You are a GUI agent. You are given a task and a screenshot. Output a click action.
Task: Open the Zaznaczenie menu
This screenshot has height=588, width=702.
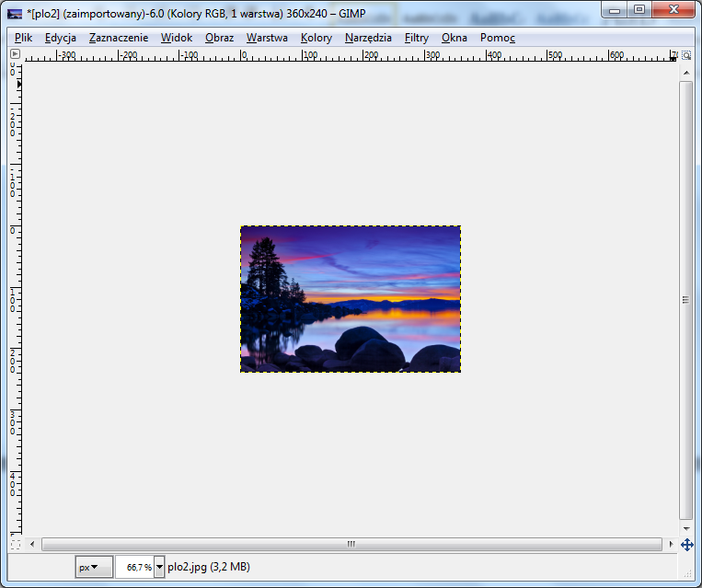point(119,38)
